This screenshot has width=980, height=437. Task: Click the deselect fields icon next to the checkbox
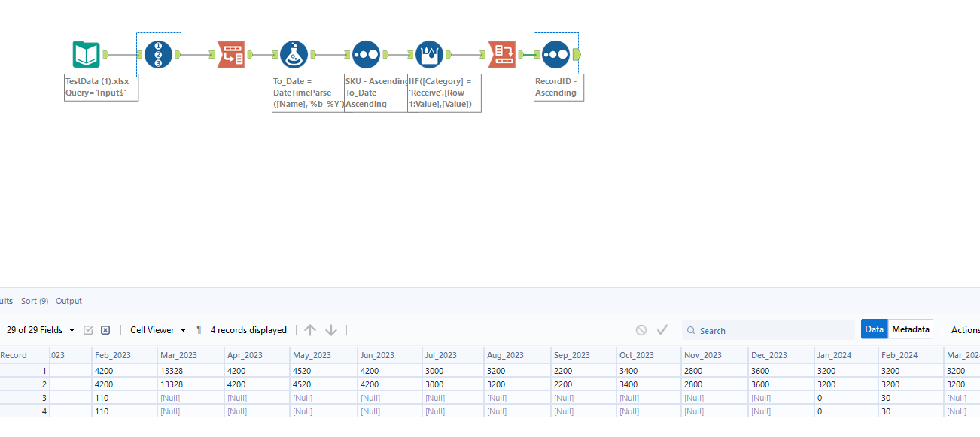pos(105,329)
